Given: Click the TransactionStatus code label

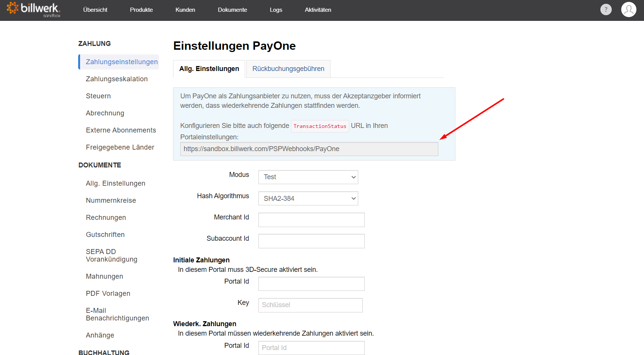Looking at the screenshot, I should coord(320,126).
